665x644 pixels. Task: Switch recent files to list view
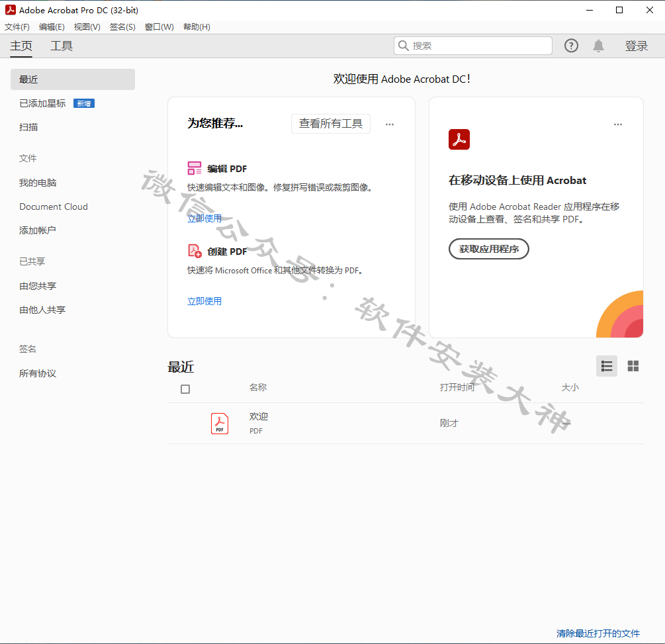[x=607, y=366]
